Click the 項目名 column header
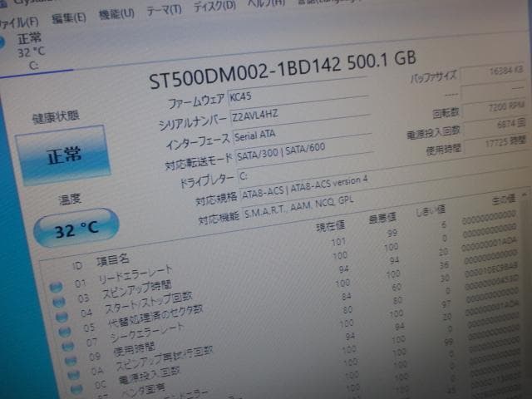This screenshot has height=399, width=532. (x=113, y=260)
